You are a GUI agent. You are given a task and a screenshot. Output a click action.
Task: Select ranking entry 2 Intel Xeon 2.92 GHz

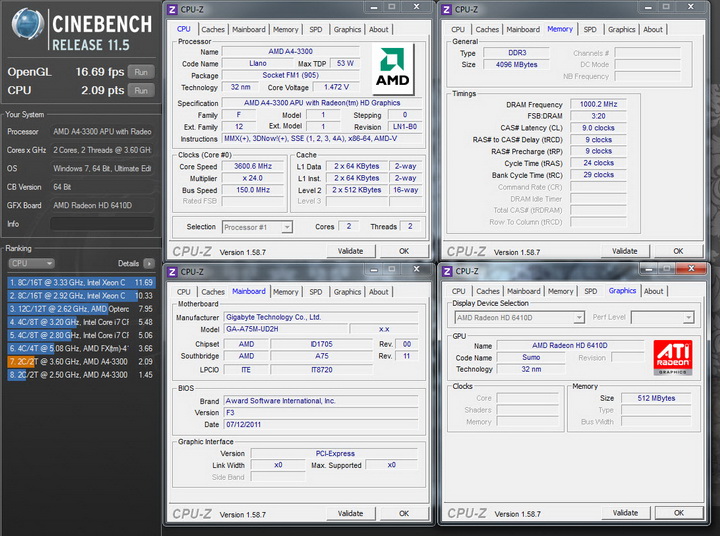(81, 296)
